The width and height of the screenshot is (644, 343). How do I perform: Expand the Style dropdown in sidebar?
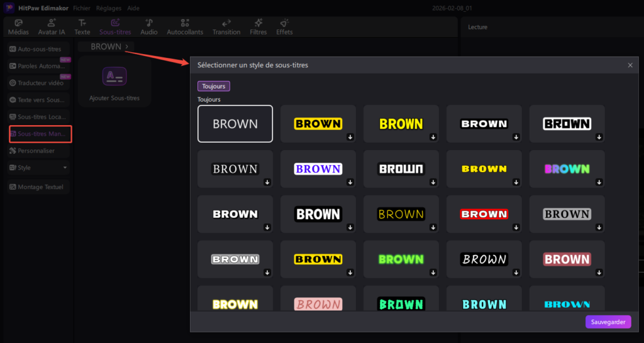pos(65,168)
